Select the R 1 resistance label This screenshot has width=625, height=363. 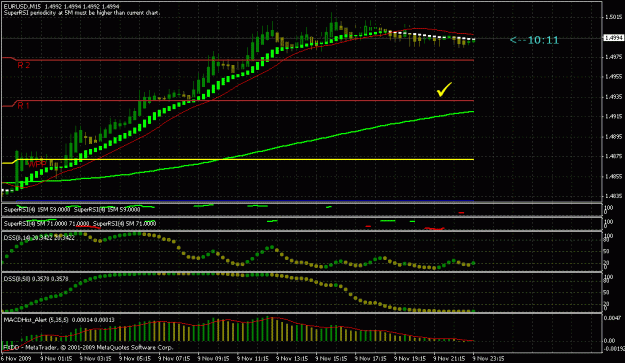(x=24, y=105)
